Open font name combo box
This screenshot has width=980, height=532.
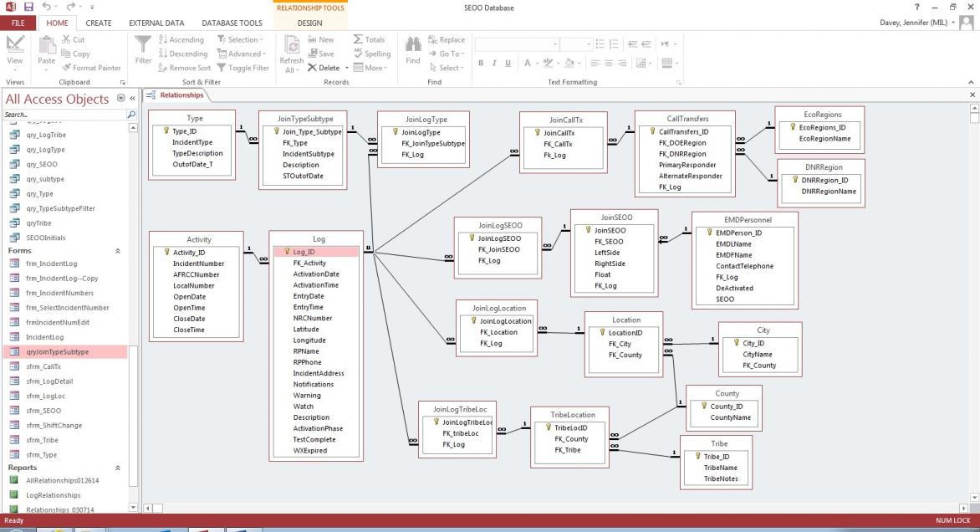[x=516, y=44]
